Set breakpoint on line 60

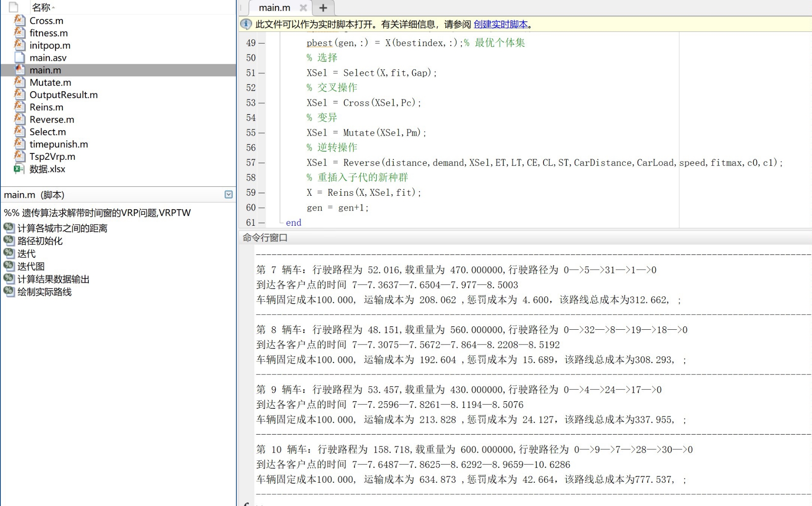point(262,208)
